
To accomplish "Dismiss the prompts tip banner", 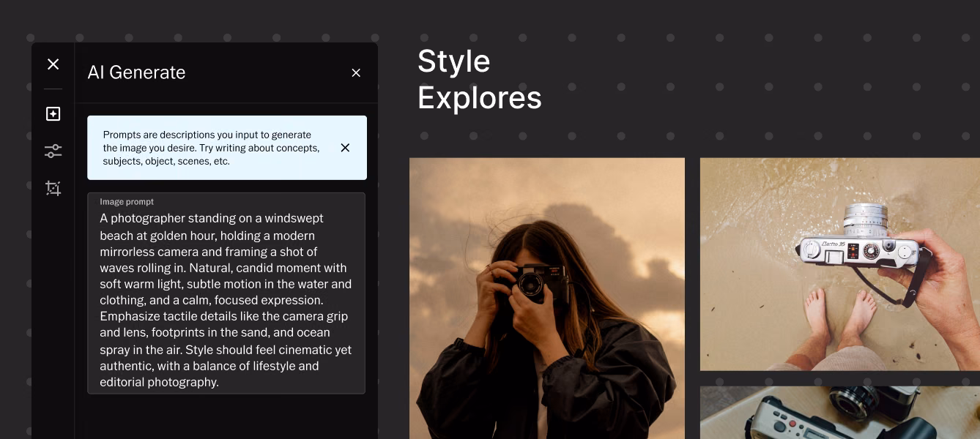I will pyautogui.click(x=345, y=148).
